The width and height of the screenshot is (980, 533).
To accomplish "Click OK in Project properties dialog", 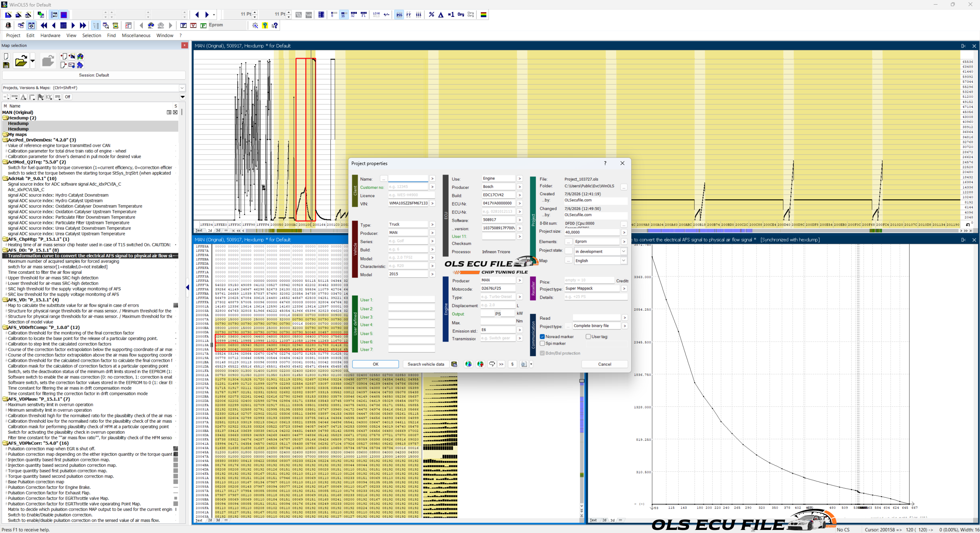I will pyautogui.click(x=376, y=364).
